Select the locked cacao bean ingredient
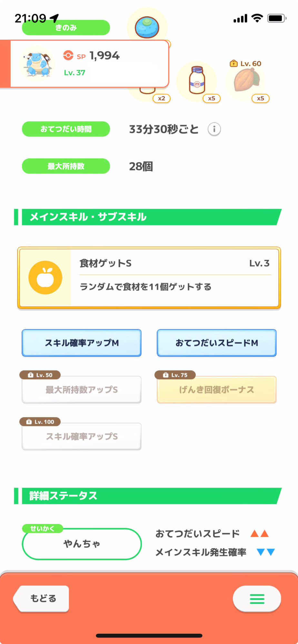The image size is (298, 644). pos(246,80)
